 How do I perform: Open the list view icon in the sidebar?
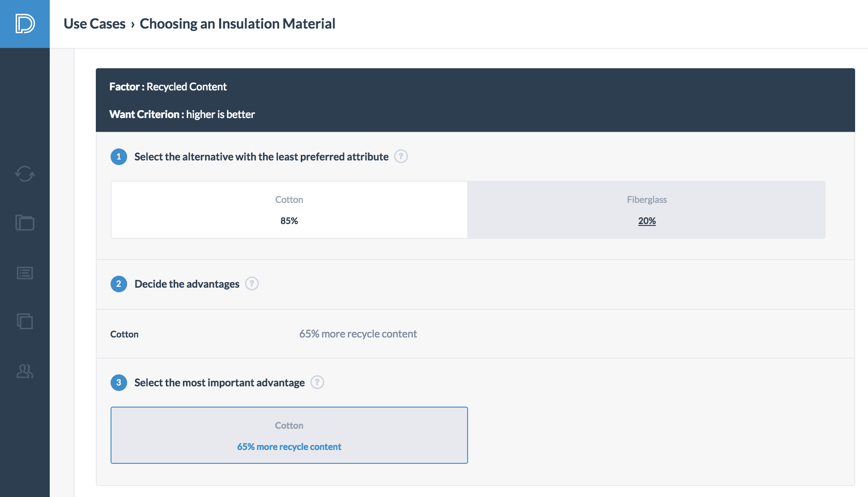[x=25, y=273]
